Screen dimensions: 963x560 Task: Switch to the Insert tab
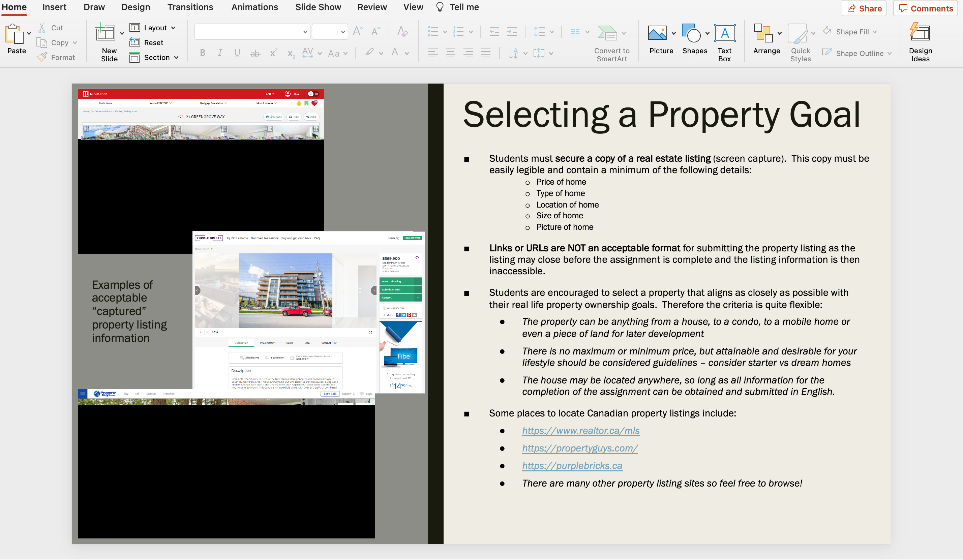[54, 7]
